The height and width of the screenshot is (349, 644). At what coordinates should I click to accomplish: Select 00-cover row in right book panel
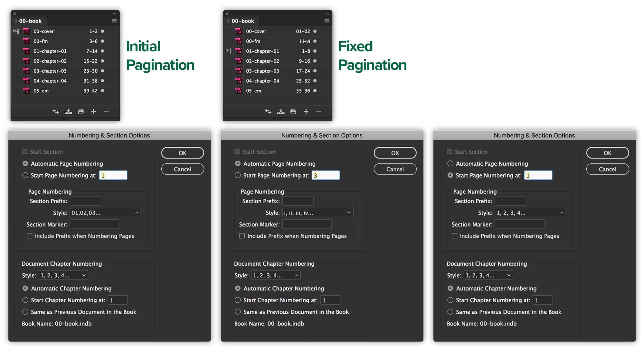[278, 31]
